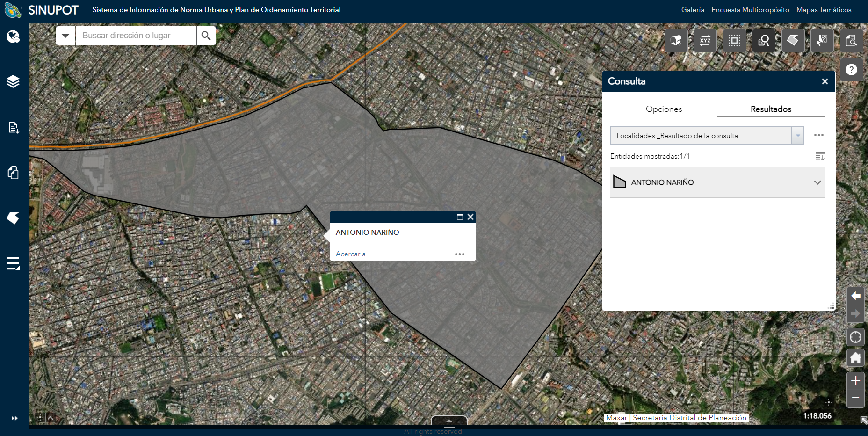Open the Encuesta Multipropósito link
Viewport: 868px width, 436px height.
(750, 10)
